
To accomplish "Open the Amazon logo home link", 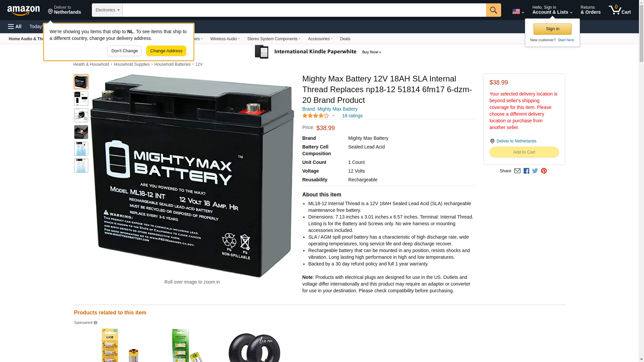I will point(23,10).
